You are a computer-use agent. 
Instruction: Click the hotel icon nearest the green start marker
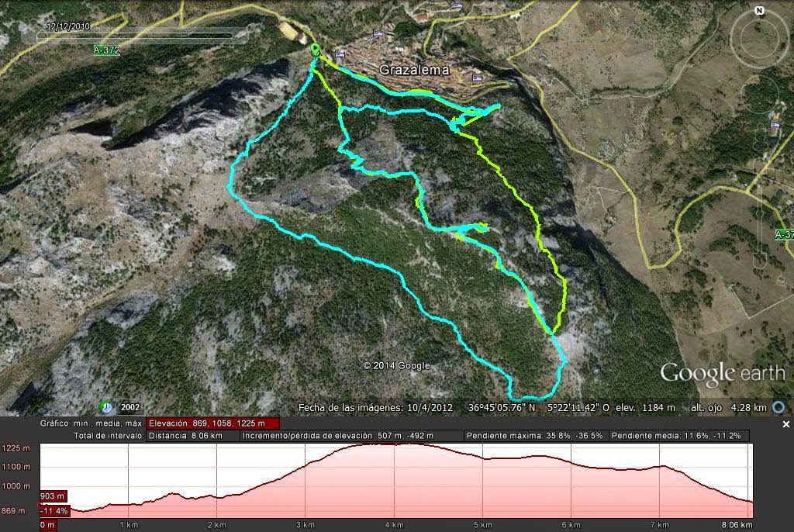tap(340, 54)
